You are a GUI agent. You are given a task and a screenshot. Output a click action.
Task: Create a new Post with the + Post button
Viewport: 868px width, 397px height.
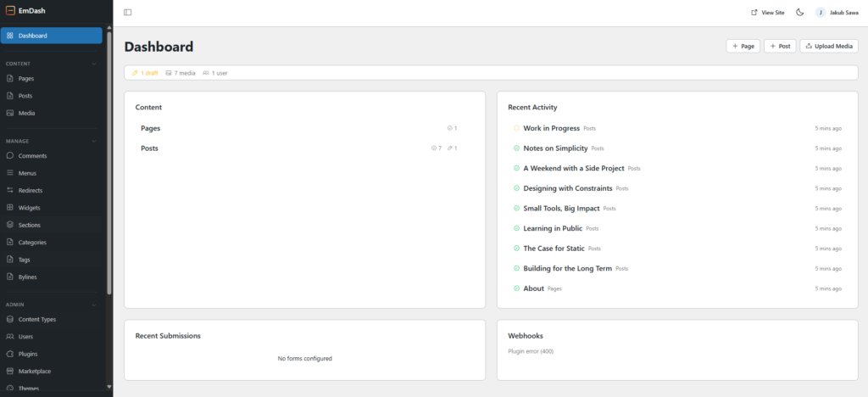[x=779, y=47]
